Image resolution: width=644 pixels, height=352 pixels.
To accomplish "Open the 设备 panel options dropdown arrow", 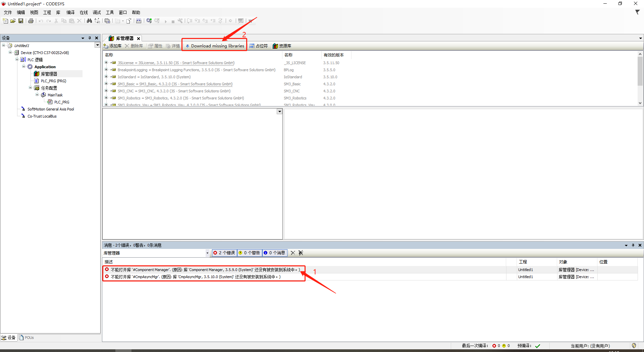I will point(83,38).
